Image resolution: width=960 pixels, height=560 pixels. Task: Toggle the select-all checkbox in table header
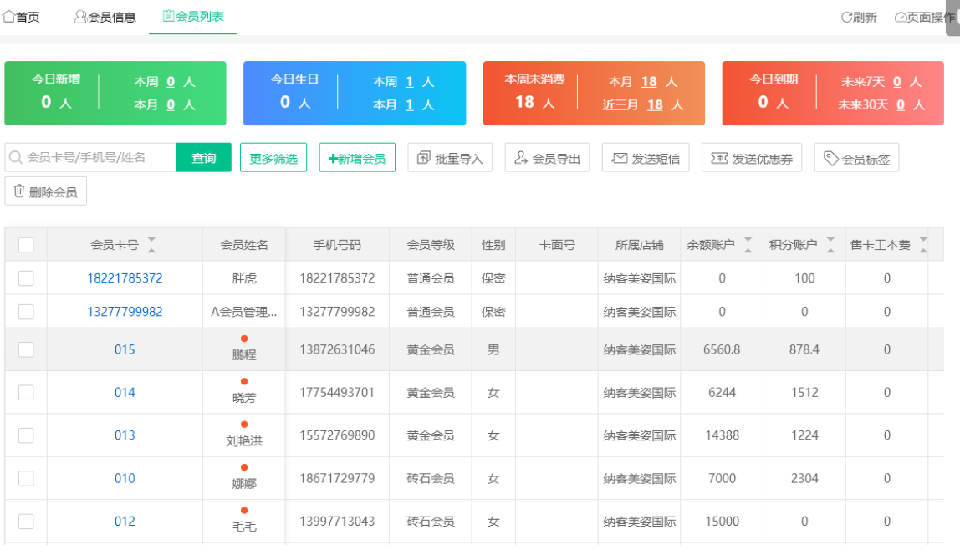(26, 245)
